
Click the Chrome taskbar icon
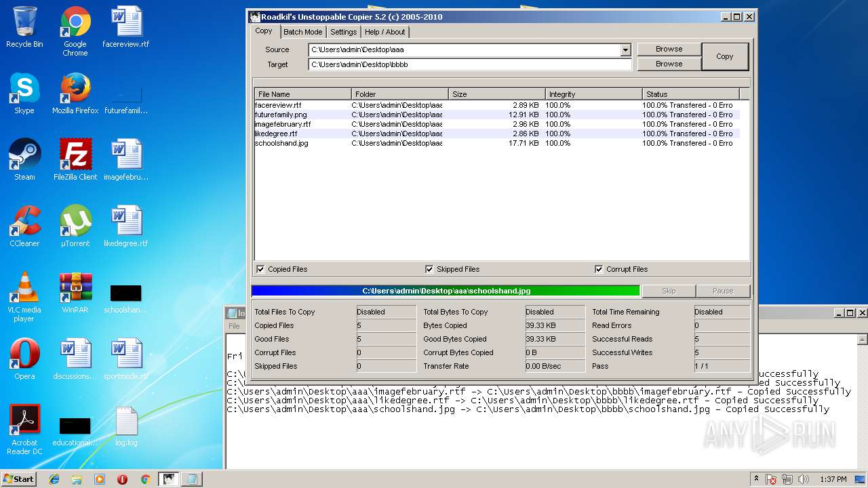click(x=145, y=479)
